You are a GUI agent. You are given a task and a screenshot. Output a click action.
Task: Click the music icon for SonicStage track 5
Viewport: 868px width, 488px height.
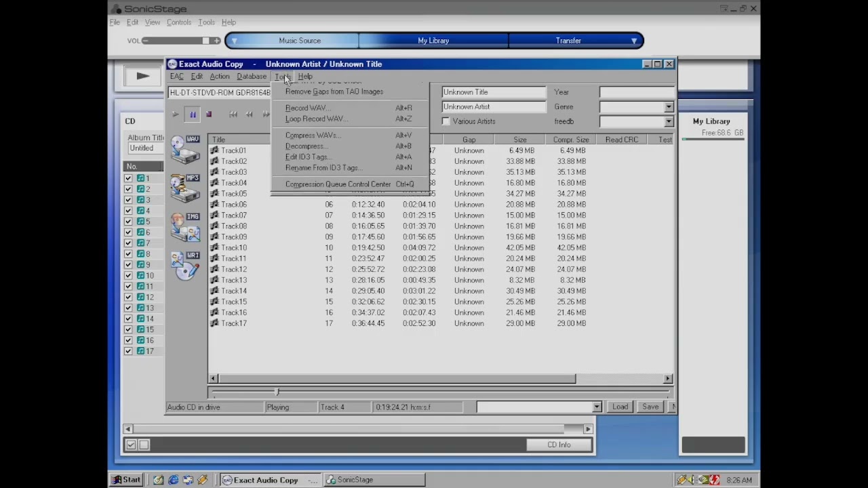click(x=141, y=222)
